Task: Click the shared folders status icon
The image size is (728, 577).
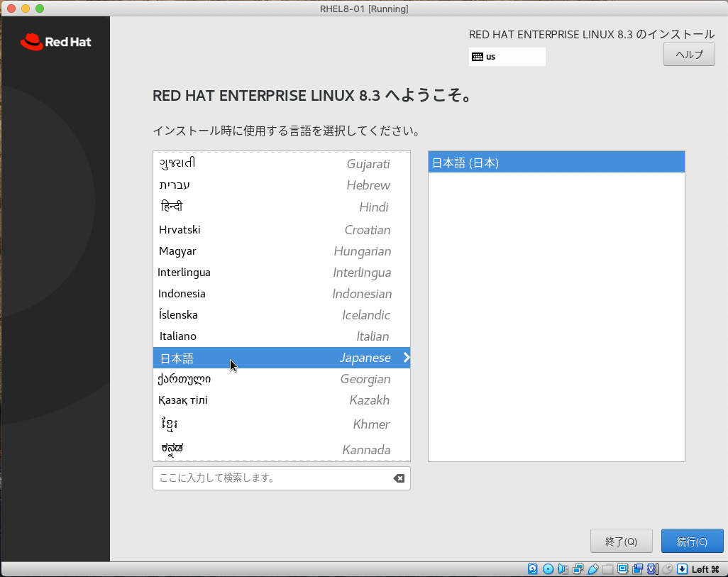Action: [x=607, y=568]
